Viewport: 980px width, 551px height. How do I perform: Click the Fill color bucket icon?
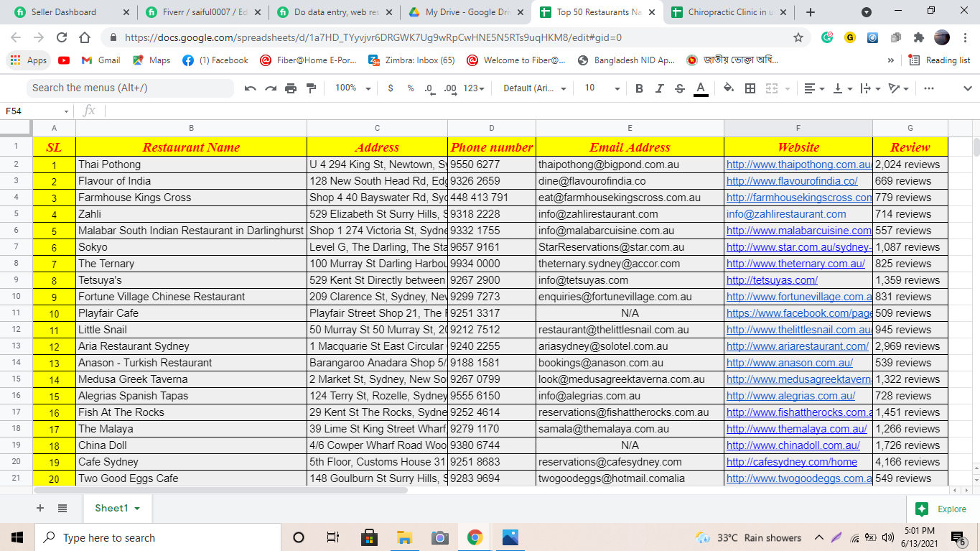click(729, 88)
